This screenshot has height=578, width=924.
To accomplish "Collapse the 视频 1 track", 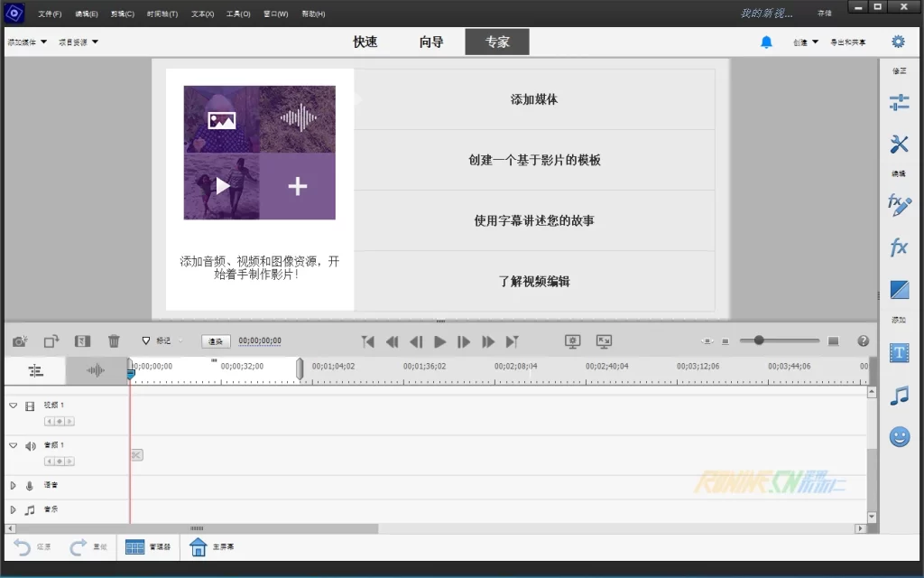I will tap(14, 406).
